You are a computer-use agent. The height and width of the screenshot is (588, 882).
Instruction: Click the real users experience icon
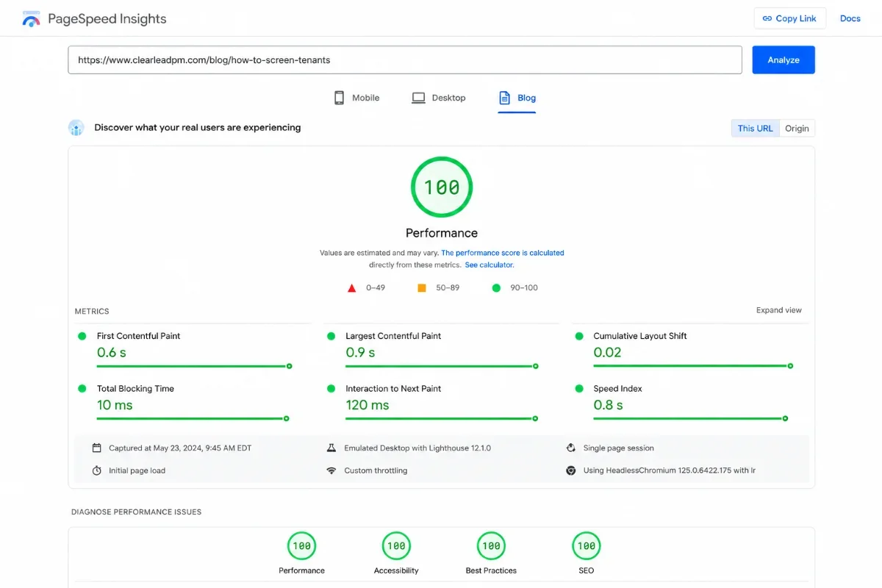76,128
